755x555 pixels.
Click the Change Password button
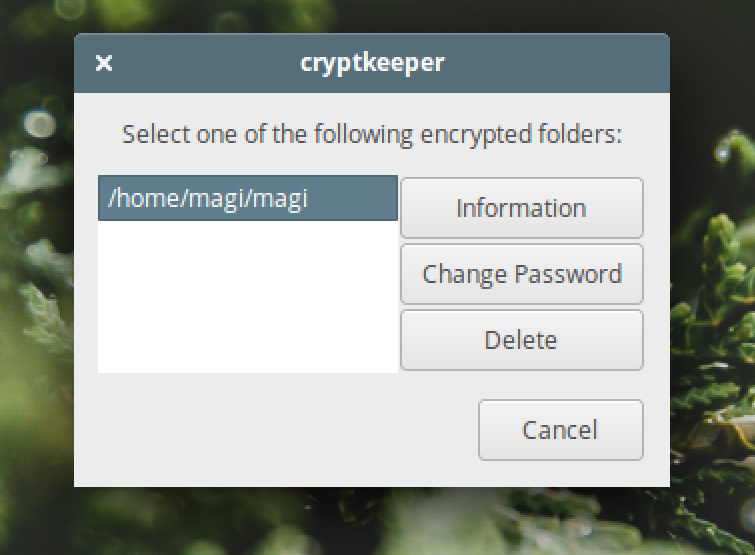point(521,274)
